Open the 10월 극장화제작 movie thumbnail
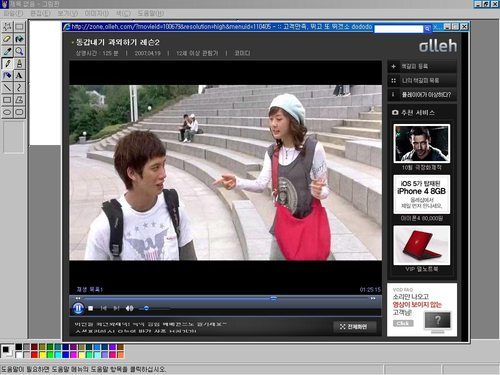 click(422, 144)
